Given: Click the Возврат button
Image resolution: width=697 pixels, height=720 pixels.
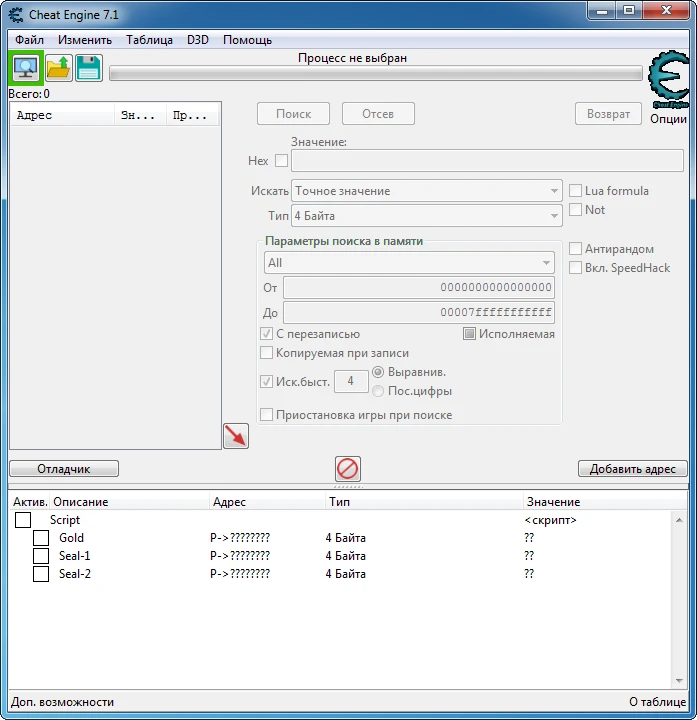Looking at the screenshot, I should tap(608, 113).
